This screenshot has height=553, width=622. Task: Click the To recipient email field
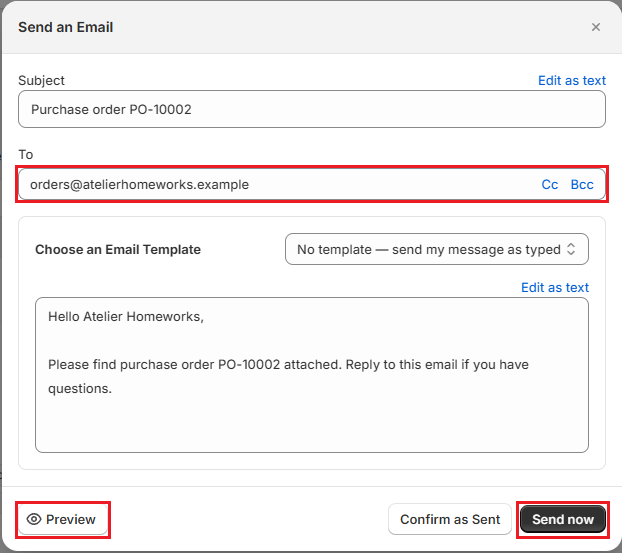(312, 184)
